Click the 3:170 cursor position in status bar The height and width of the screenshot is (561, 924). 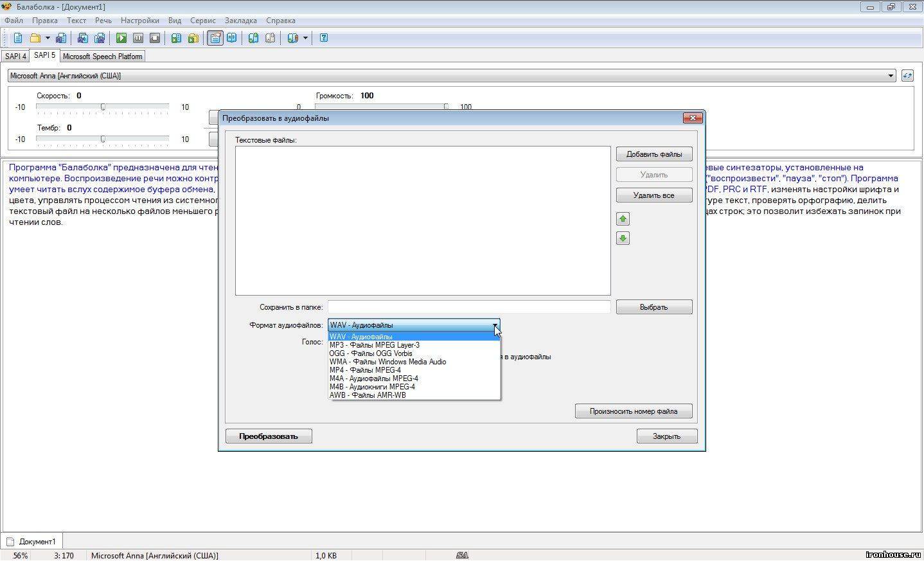pyautogui.click(x=64, y=555)
